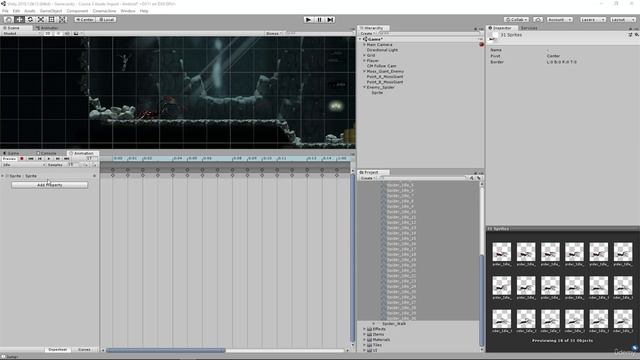Image resolution: width=640 pixels, height=360 pixels.
Task: Select the Hand tool in toolbar
Action: [x=8, y=20]
